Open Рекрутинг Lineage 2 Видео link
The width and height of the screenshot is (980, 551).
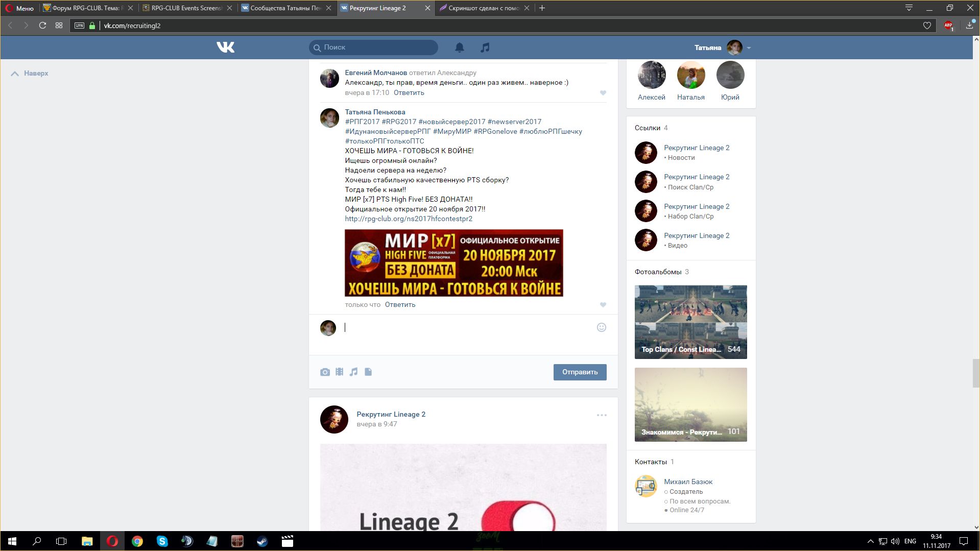[x=697, y=236]
